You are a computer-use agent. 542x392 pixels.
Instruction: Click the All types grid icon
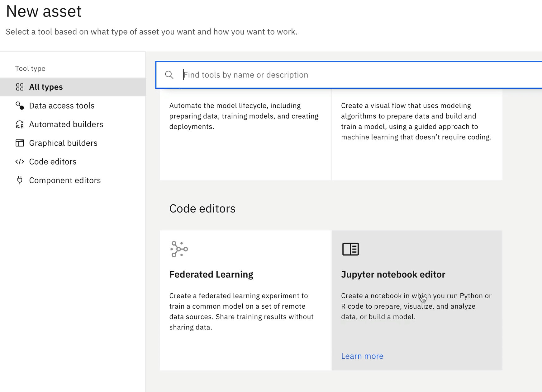[x=20, y=87]
